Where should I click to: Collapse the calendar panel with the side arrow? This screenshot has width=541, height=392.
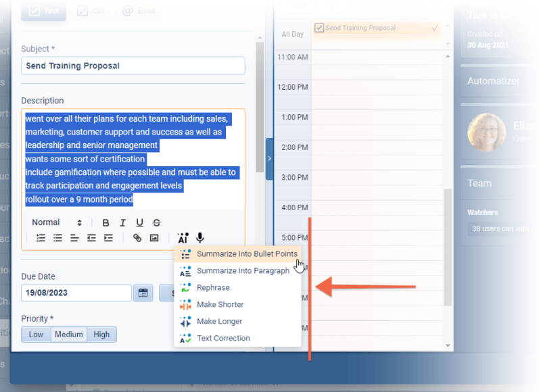(269, 158)
